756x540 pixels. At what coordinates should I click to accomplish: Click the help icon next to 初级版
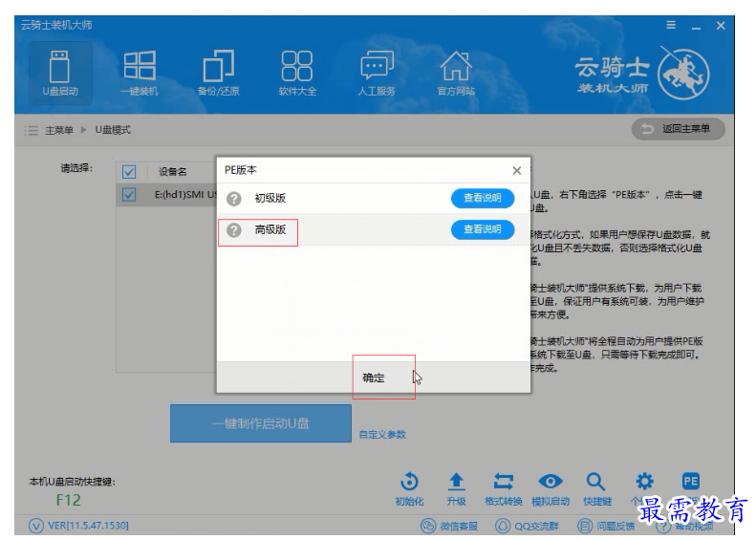pyautogui.click(x=234, y=199)
